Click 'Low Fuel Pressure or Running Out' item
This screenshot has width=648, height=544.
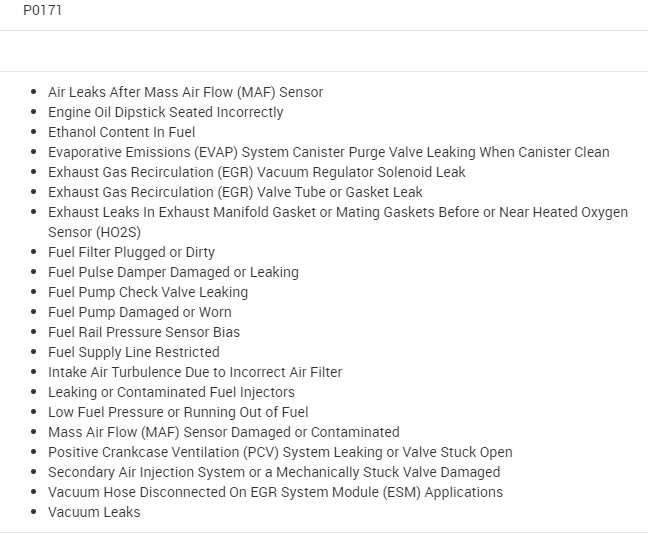(x=178, y=412)
